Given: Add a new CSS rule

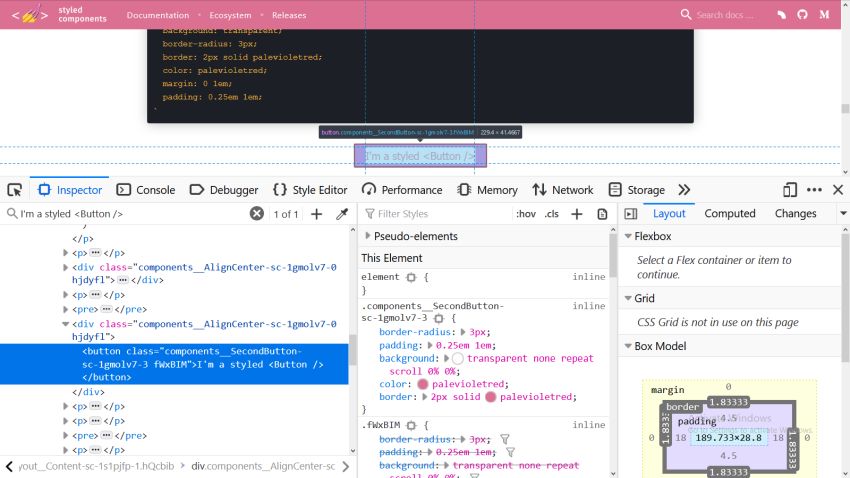Looking at the screenshot, I should tap(577, 214).
